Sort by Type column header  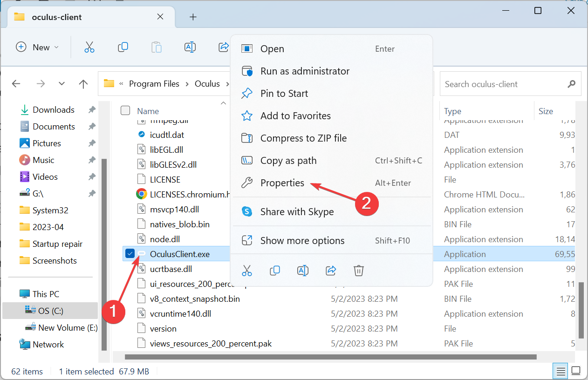pyautogui.click(x=452, y=111)
